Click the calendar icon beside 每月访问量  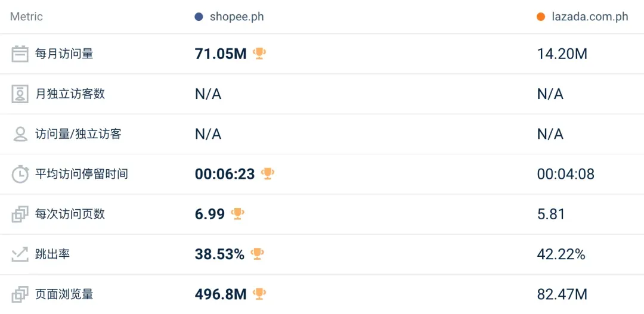click(20, 54)
